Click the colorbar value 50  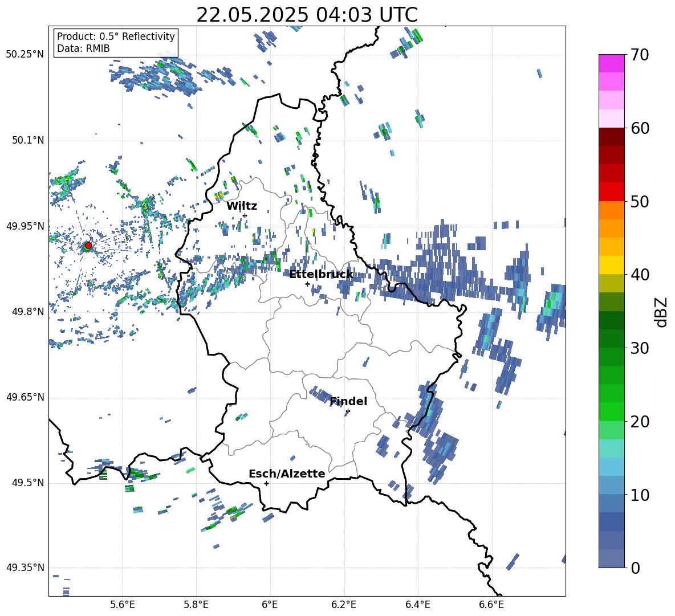click(640, 201)
